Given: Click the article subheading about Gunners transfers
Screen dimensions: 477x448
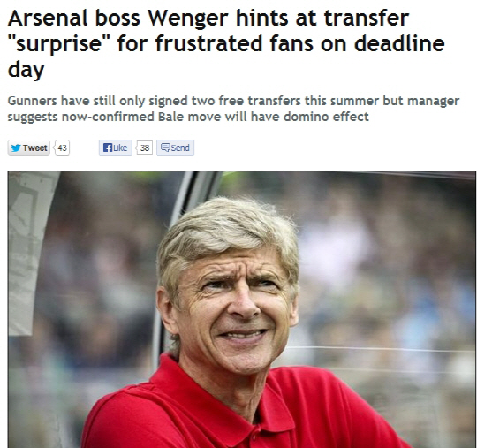Looking at the screenshot, I should tap(233, 109).
